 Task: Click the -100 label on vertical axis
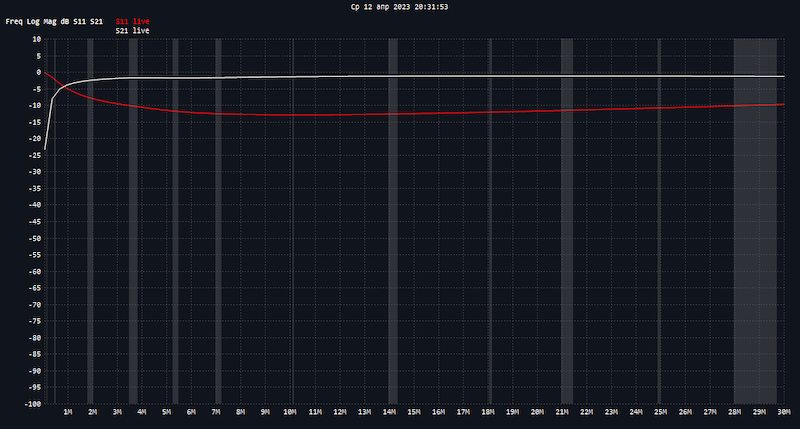click(x=32, y=404)
